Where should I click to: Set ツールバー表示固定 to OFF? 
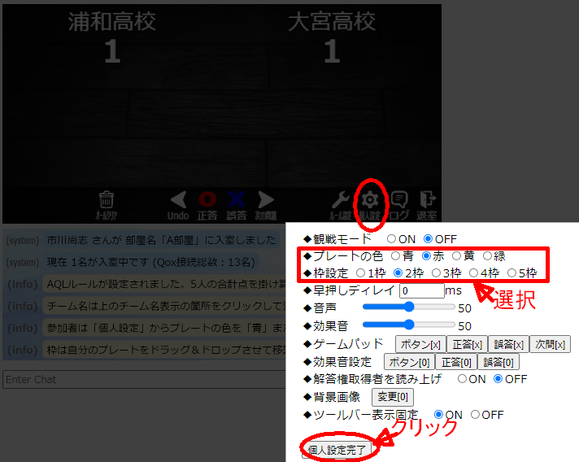pyautogui.click(x=475, y=414)
